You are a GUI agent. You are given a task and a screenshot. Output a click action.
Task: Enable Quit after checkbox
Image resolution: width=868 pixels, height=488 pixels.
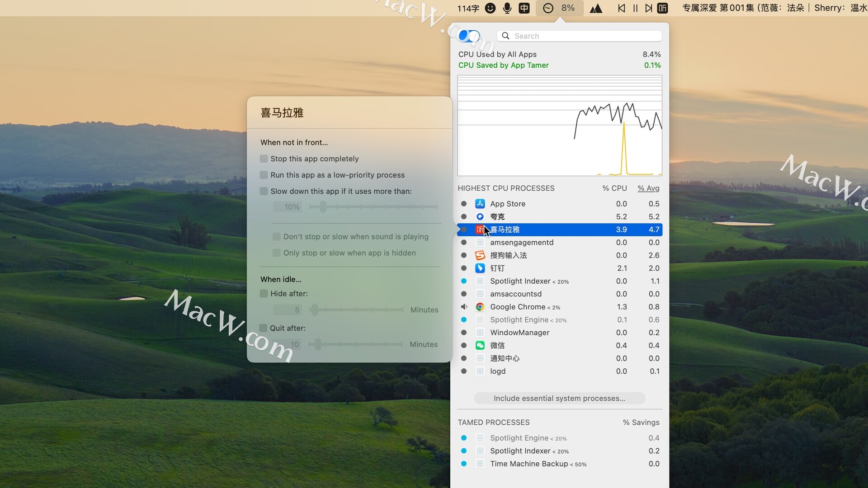pos(263,328)
